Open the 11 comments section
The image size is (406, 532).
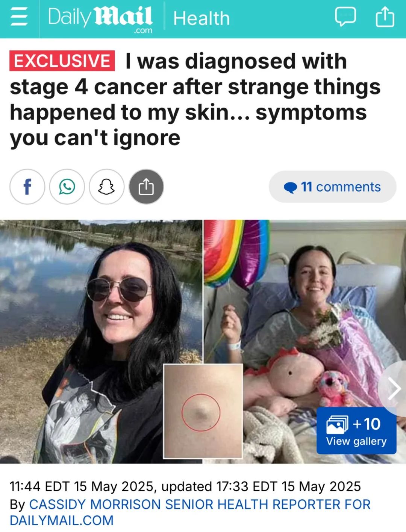(332, 187)
